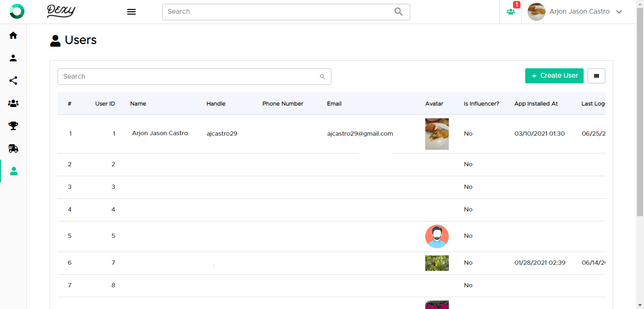Open the single person sidebar icon

[x=13, y=58]
